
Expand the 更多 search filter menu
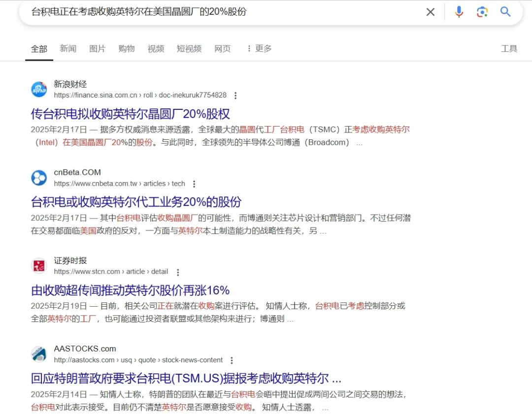click(x=259, y=48)
